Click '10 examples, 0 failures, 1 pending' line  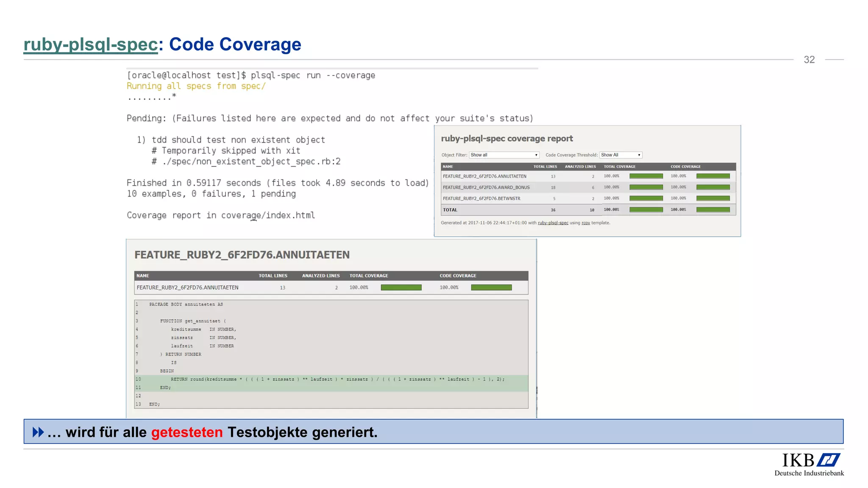(x=211, y=194)
